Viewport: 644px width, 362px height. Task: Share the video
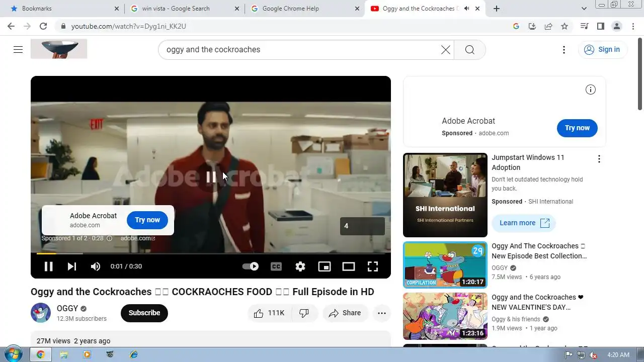(x=345, y=313)
